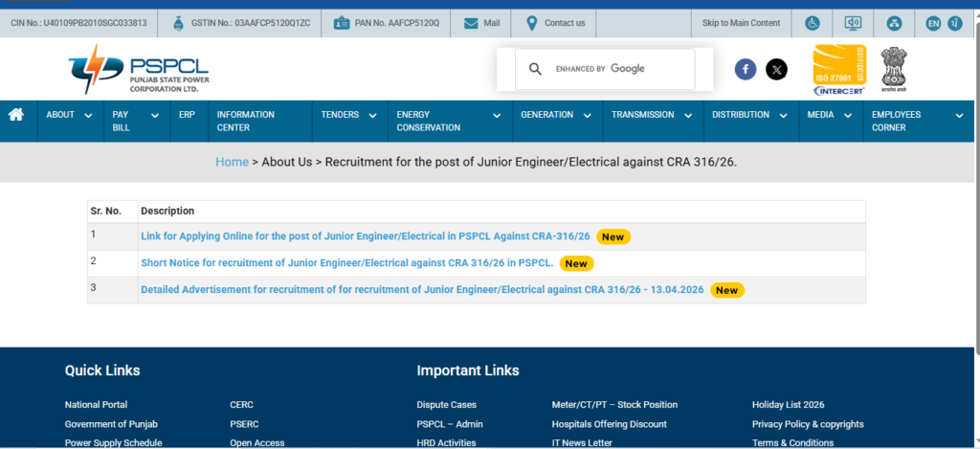The width and height of the screenshot is (980, 449).
Task: Expand the Tenders dropdown menu
Action: 348,115
